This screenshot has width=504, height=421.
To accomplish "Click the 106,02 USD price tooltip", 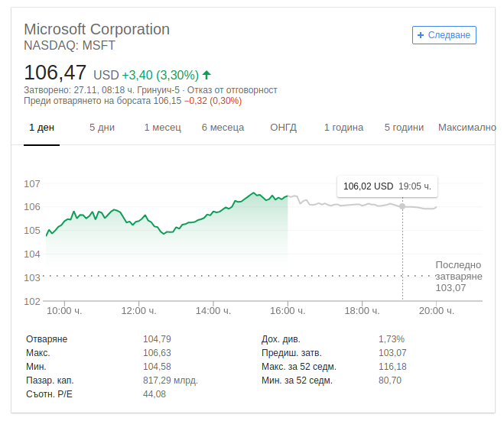I will (387, 186).
